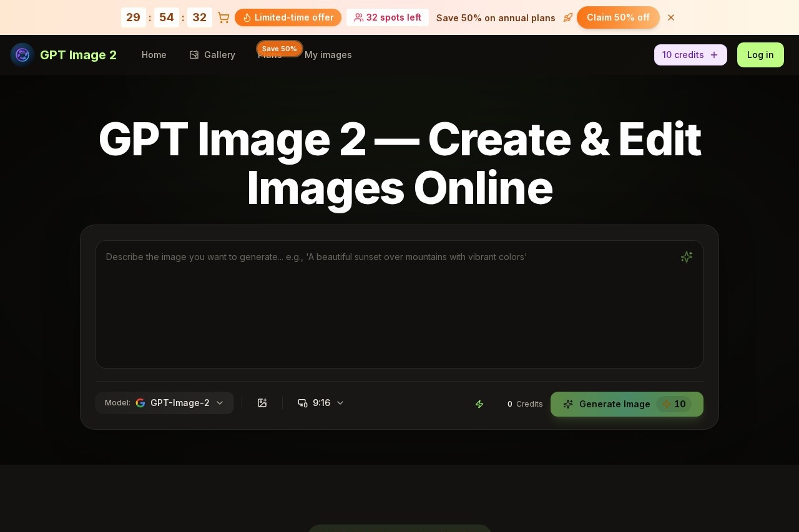Open the Model GPT-Image-2 dropdown

[x=165, y=403]
